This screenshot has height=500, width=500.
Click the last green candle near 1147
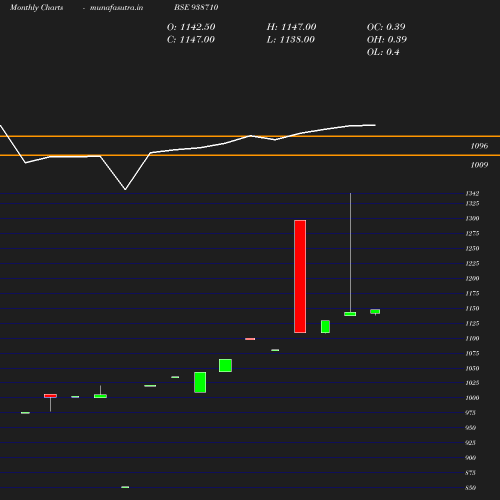point(375,311)
